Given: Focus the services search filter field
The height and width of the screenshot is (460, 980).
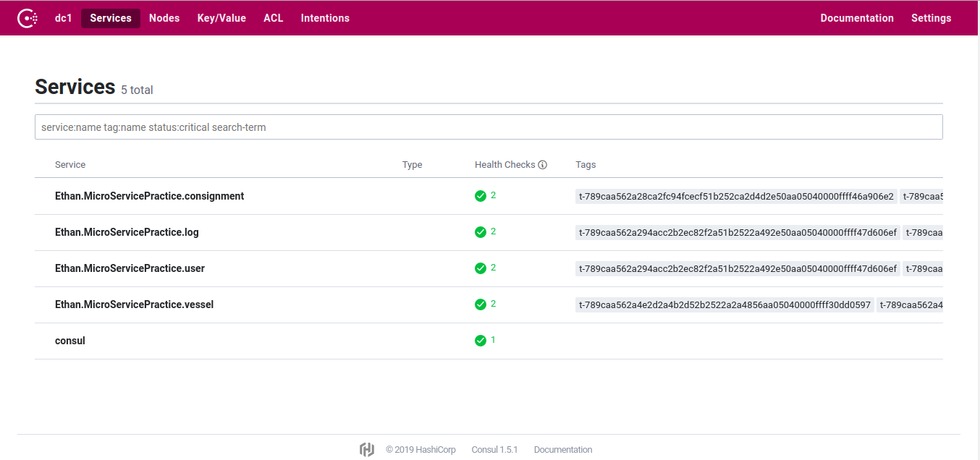Looking at the screenshot, I should coord(489,127).
